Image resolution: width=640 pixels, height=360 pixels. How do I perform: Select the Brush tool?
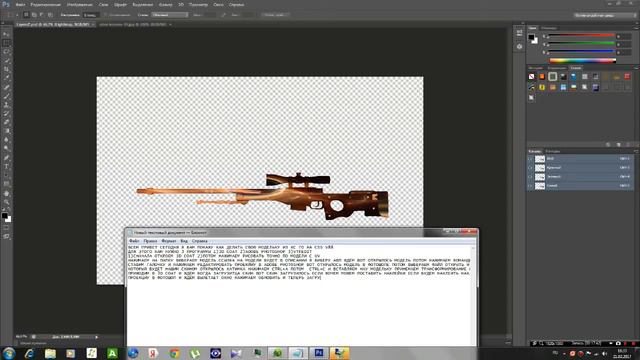click(6, 96)
